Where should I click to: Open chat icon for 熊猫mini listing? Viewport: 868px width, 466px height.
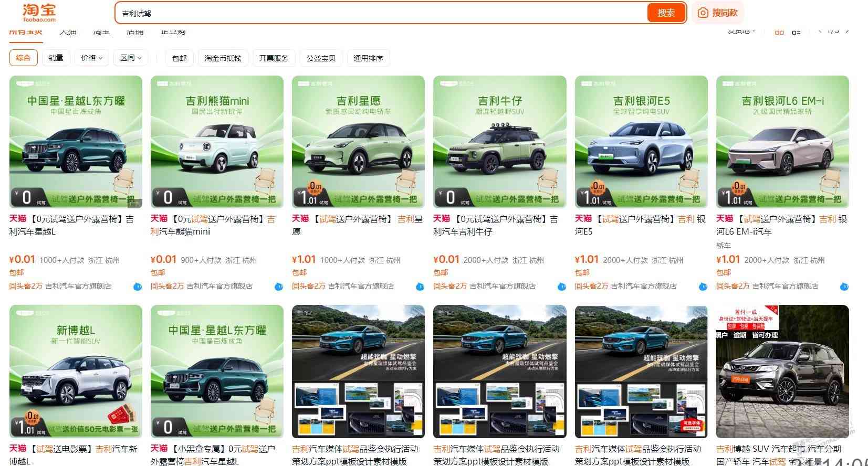pos(279,287)
